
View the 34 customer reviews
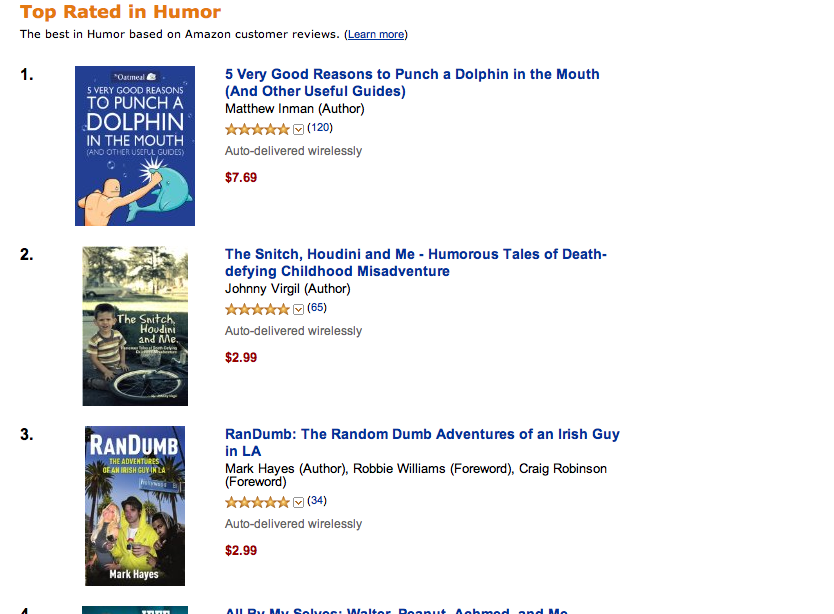tap(317, 501)
